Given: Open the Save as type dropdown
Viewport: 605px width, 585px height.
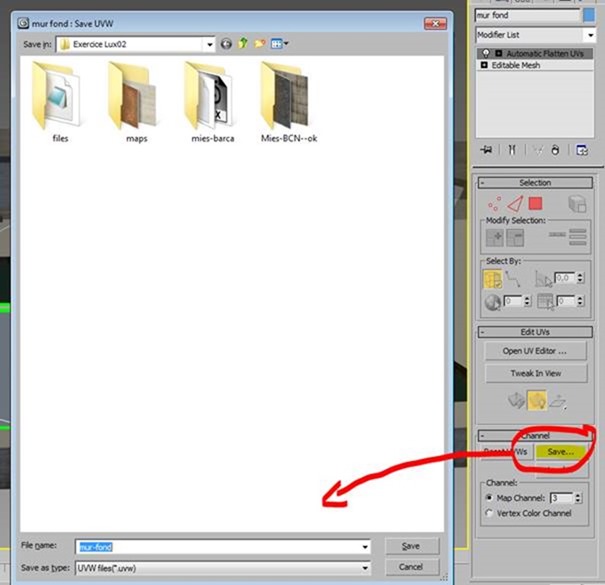Looking at the screenshot, I should tap(364, 567).
